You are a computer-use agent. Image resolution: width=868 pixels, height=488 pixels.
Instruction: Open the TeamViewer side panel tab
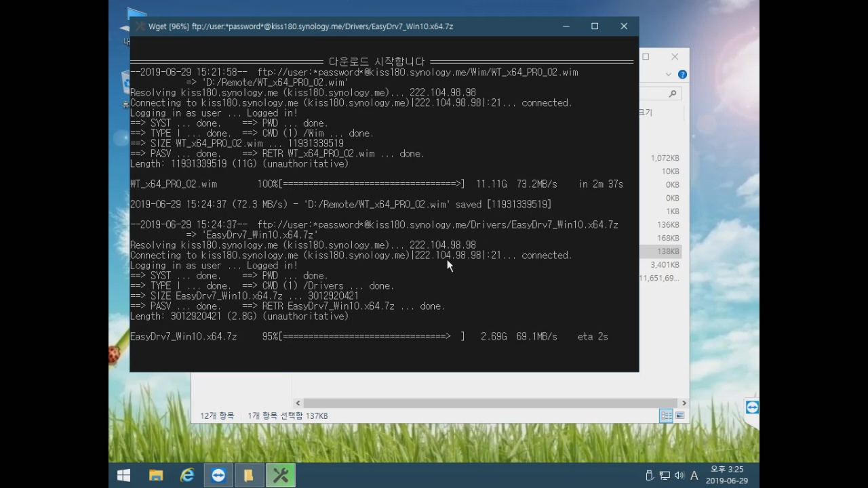tap(752, 408)
